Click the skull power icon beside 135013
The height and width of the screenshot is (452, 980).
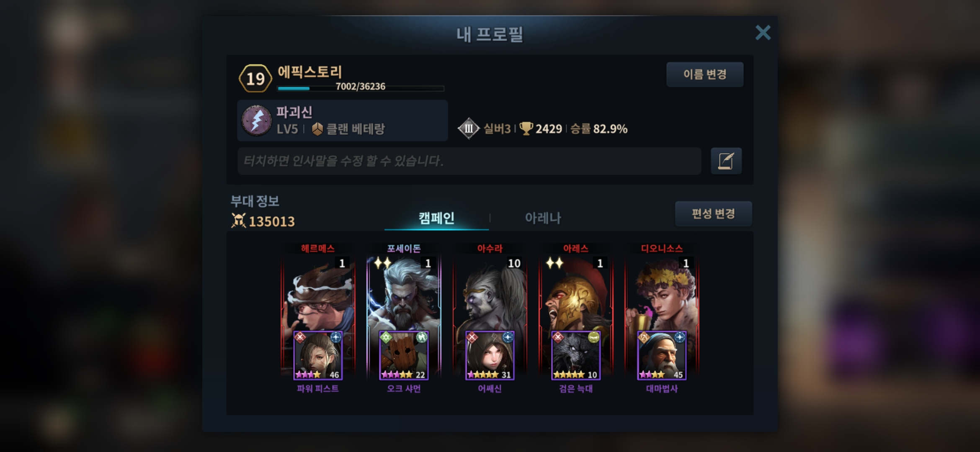(x=238, y=221)
